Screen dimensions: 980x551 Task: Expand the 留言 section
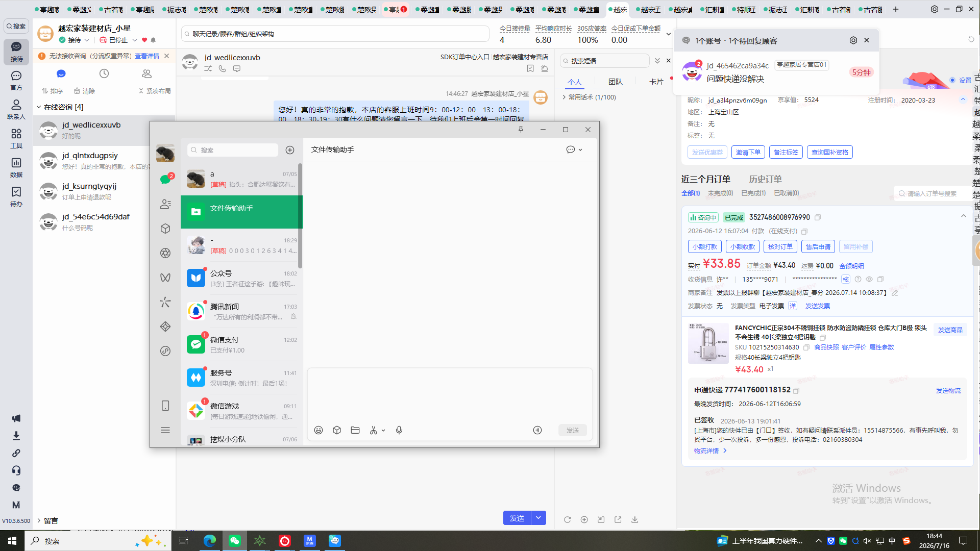[x=39, y=520]
